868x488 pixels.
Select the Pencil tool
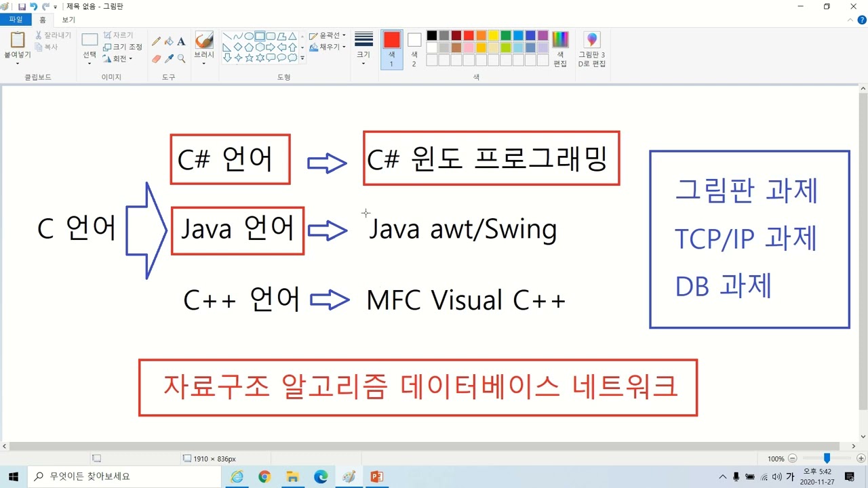[157, 41]
